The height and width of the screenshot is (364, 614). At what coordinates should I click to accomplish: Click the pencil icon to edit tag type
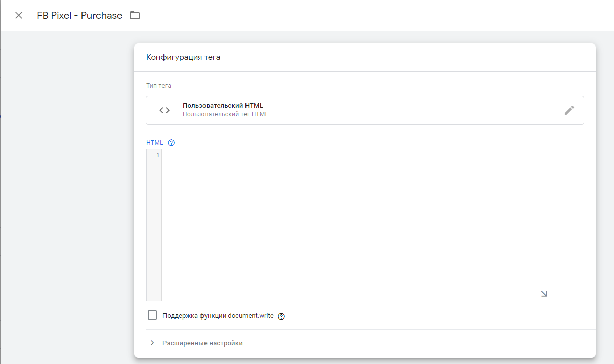point(569,110)
